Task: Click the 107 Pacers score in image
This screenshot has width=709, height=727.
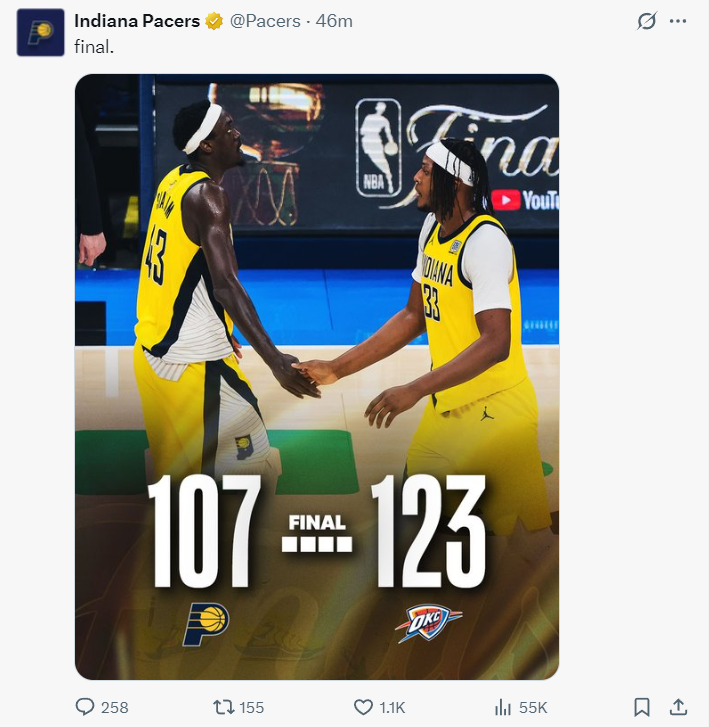Action: click(204, 531)
